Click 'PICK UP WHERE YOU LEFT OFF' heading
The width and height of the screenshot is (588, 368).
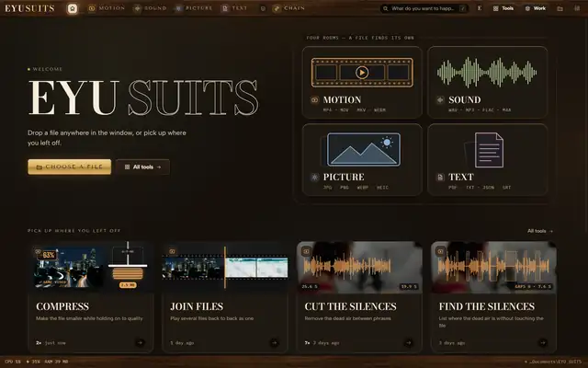tap(73, 231)
